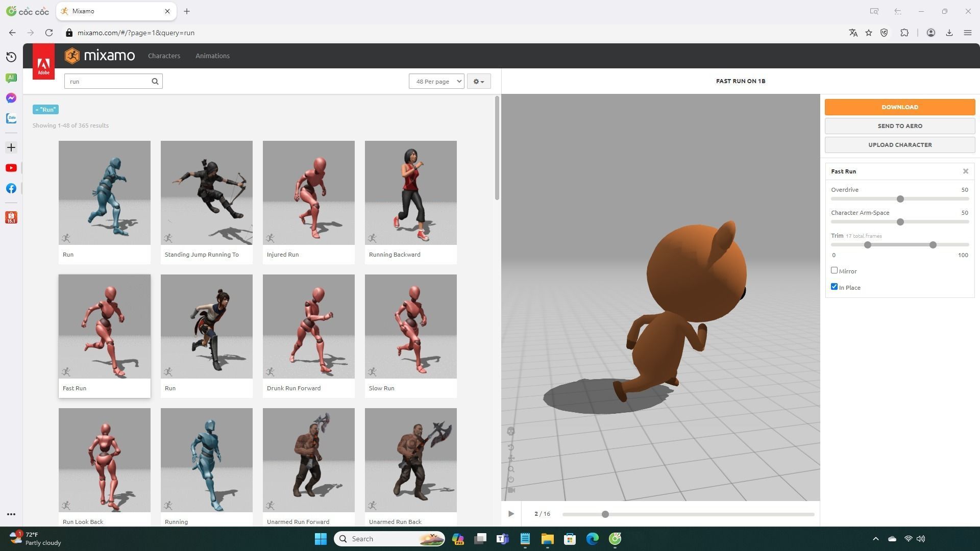Toggle the skeleton view skull icon
The image size is (980, 551).
[x=511, y=431]
